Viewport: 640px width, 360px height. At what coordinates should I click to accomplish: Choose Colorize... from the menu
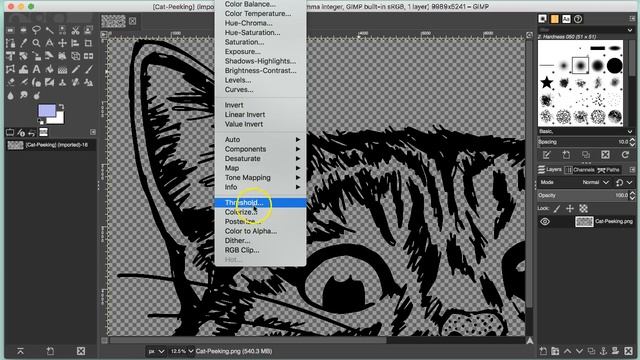(260, 212)
